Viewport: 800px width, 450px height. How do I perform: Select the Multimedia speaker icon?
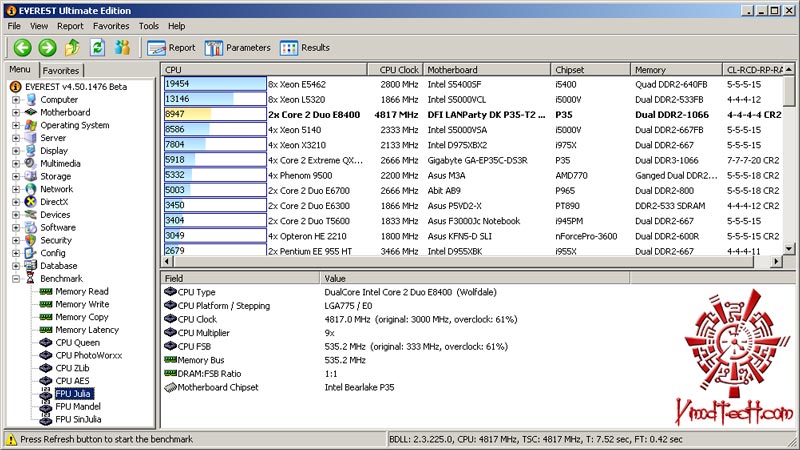coord(31,163)
